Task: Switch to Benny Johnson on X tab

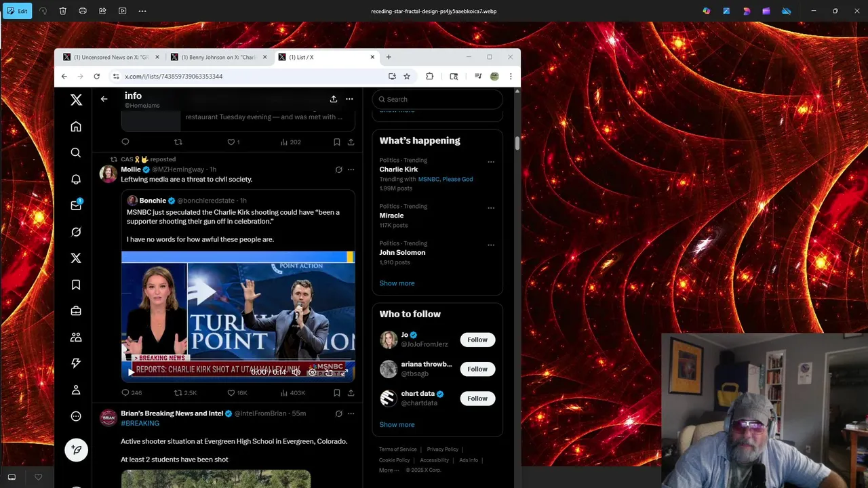Action: 218,57
